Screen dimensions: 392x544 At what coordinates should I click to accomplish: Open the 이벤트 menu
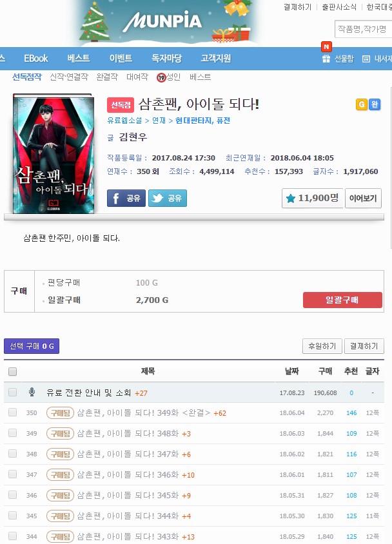[x=121, y=58]
